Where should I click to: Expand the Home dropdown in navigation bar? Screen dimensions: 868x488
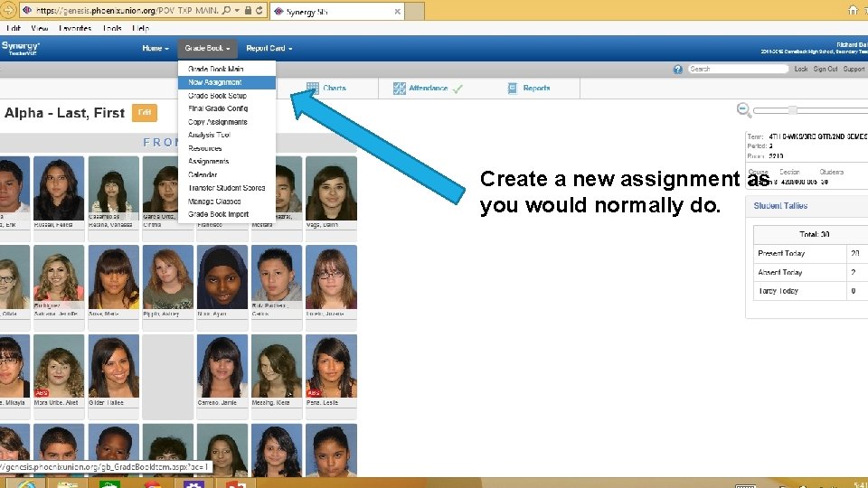click(x=155, y=49)
